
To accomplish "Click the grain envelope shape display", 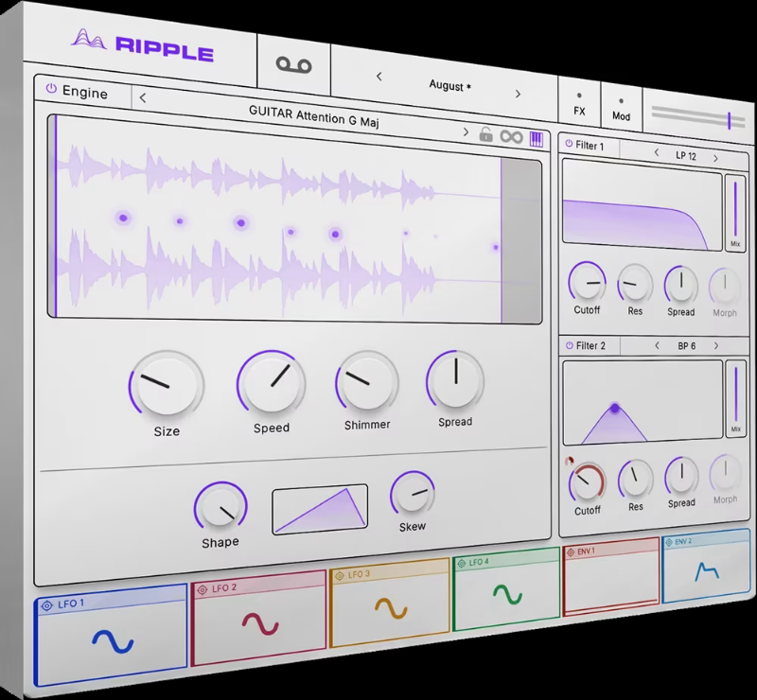I will pos(320,509).
